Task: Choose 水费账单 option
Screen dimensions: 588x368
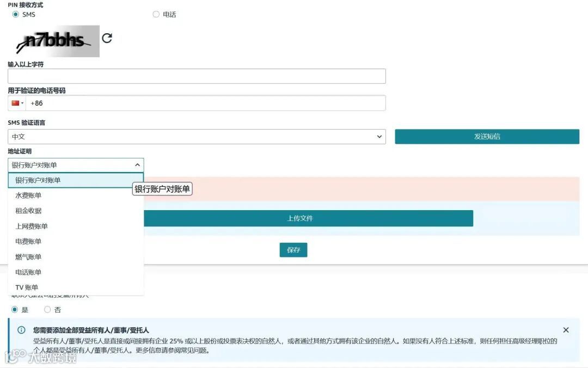Action: click(76, 195)
